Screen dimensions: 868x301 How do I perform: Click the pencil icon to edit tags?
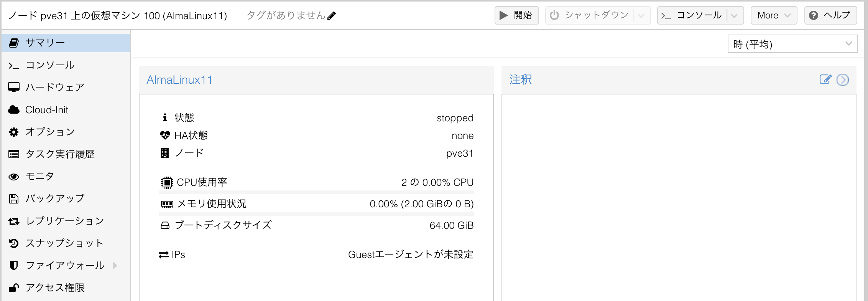coord(332,15)
